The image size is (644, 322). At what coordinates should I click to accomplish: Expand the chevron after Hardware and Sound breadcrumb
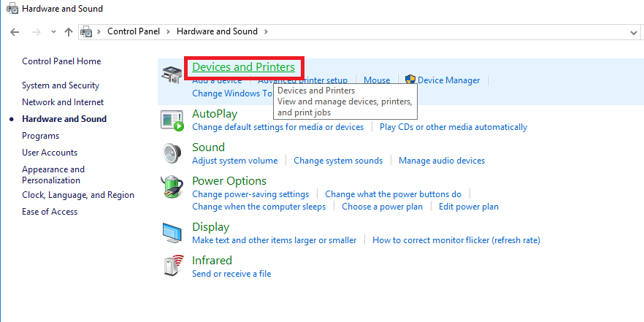coord(266,31)
